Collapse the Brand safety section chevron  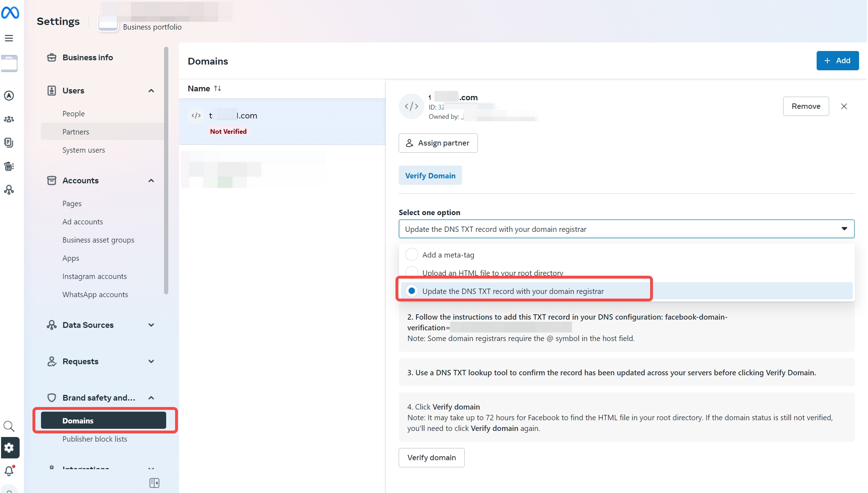pos(151,398)
